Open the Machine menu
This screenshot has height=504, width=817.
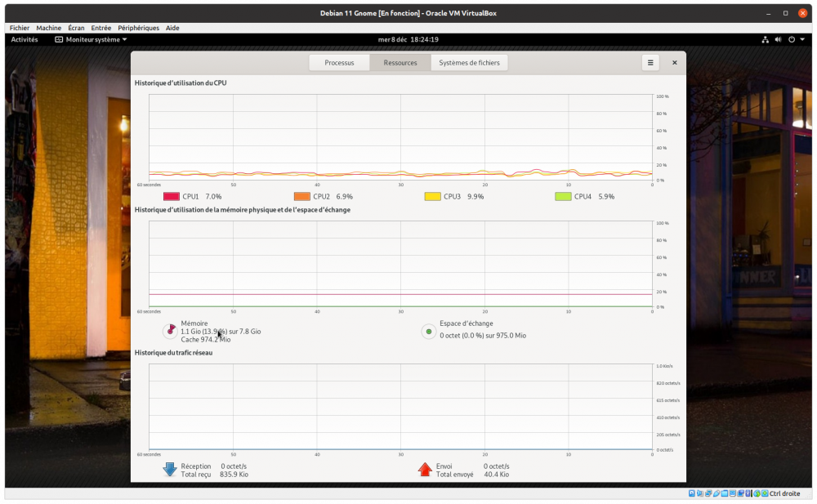(x=48, y=28)
